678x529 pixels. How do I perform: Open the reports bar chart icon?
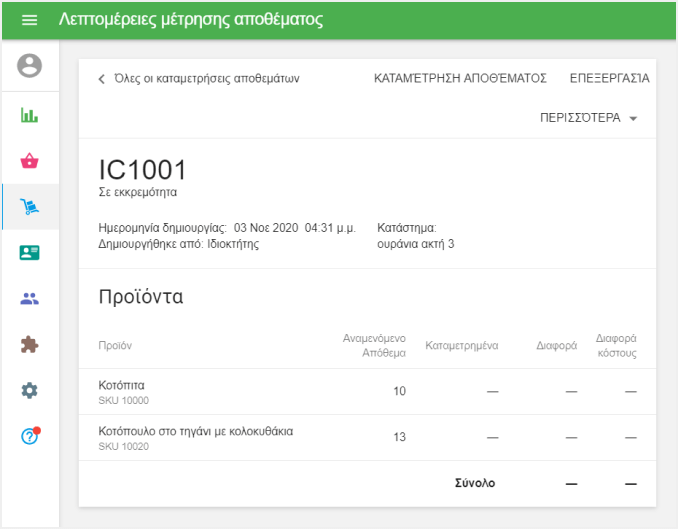(x=30, y=115)
